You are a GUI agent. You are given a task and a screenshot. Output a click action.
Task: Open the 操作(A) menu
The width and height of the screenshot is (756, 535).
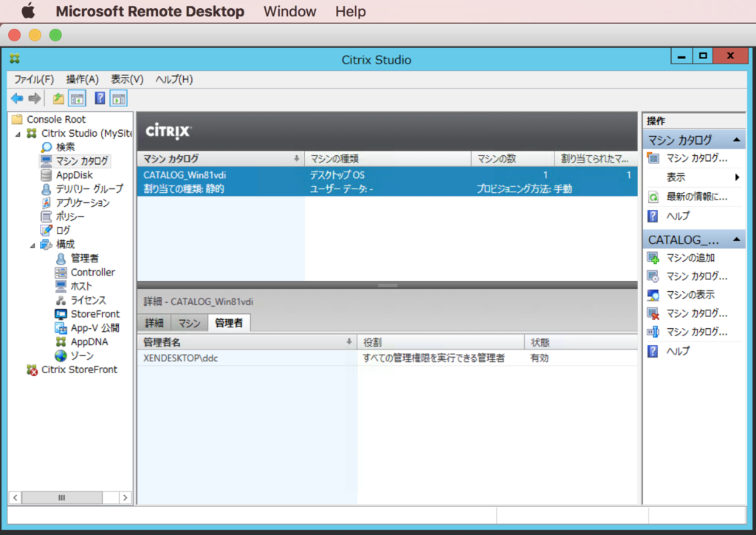(x=83, y=79)
